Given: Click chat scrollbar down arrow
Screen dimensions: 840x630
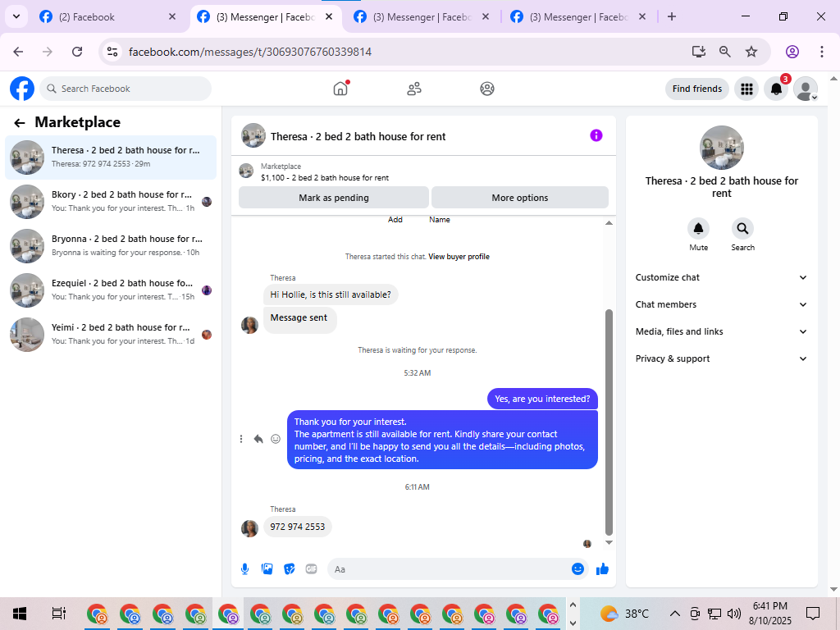Looking at the screenshot, I should (609, 543).
